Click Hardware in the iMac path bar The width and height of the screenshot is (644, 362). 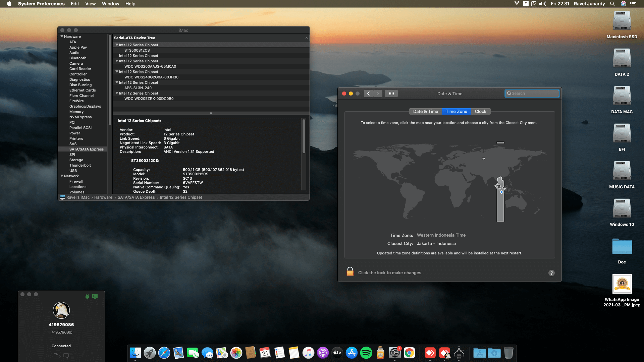[103, 197]
